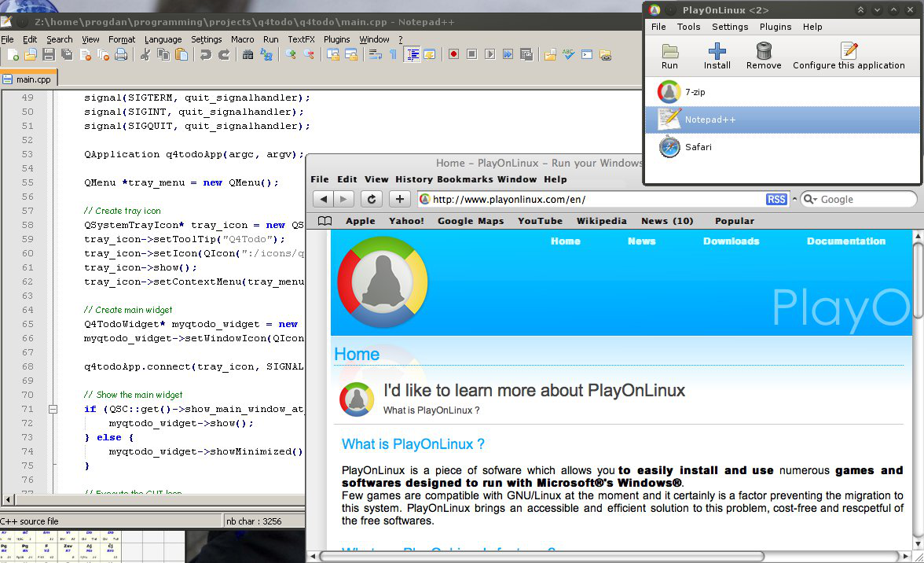Click the Print icon in Notepad++ toolbar
Image resolution: width=924 pixels, height=563 pixels.
pyautogui.click(x=121, y=55)
